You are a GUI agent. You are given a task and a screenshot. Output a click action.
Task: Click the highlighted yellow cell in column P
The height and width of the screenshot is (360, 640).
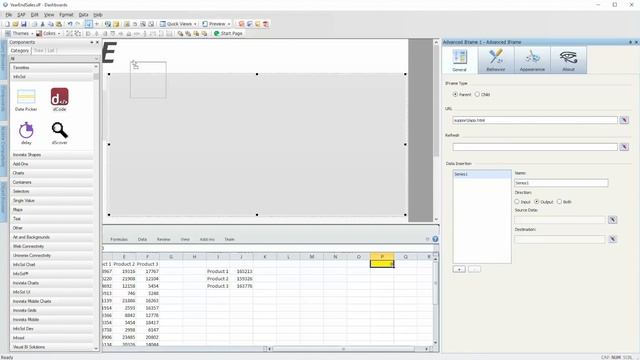click(382, 264)
